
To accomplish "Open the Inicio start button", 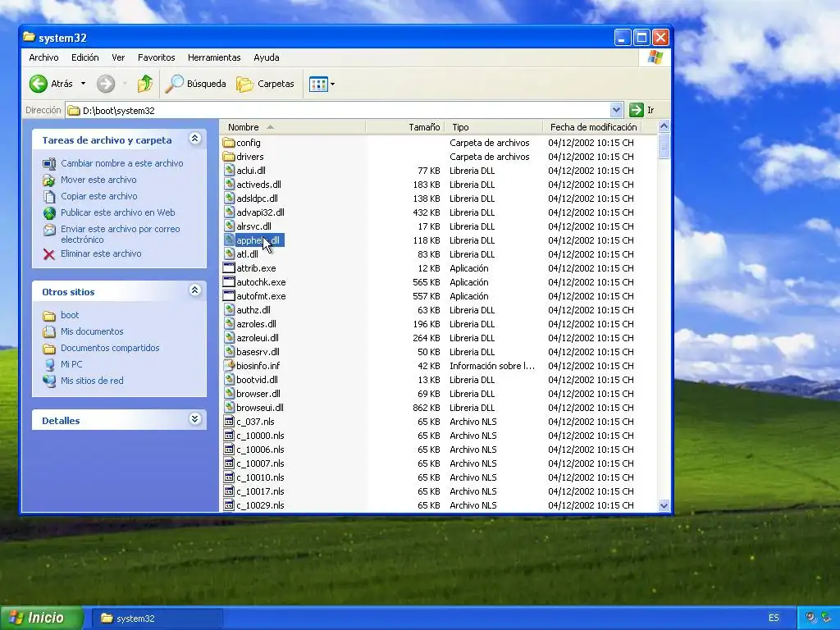I will pos(41,618).
